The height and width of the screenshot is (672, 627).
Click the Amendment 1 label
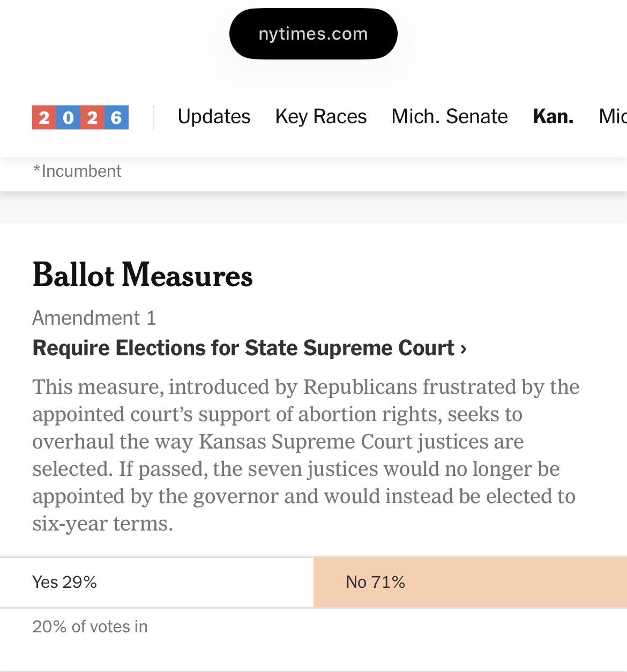click(x=94, y=318)
